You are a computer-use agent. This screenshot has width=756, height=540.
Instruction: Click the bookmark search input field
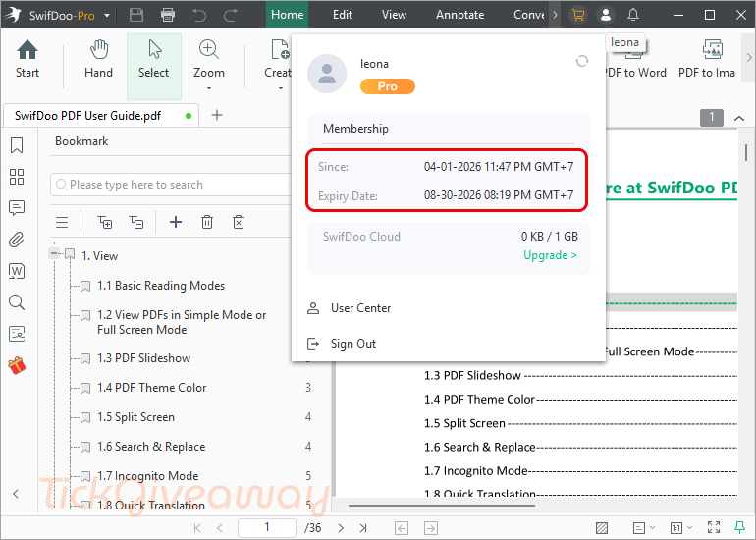click(171, 185)
